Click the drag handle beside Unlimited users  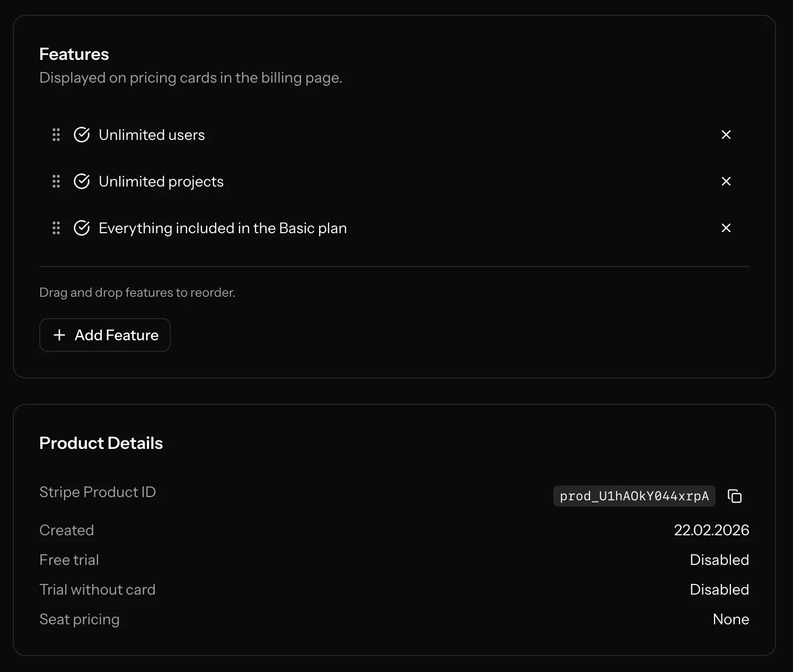[x=56, y=135]
